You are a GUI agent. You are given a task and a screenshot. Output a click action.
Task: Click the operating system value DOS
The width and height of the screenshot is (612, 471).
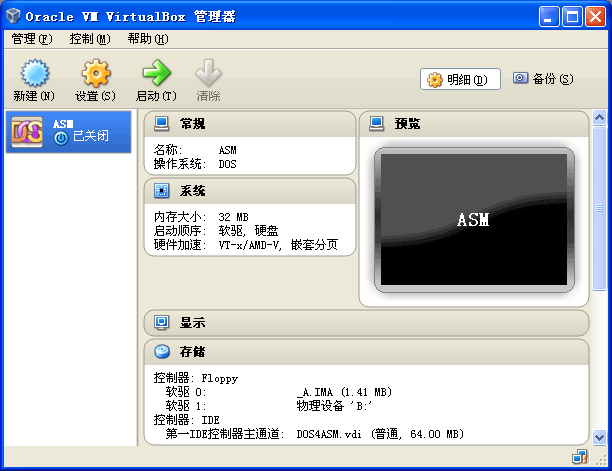click(228, 164)
